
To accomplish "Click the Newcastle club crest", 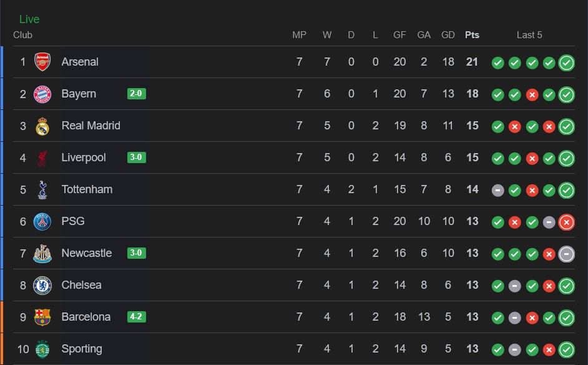I will pyautogui.click(x=42, y=253).
